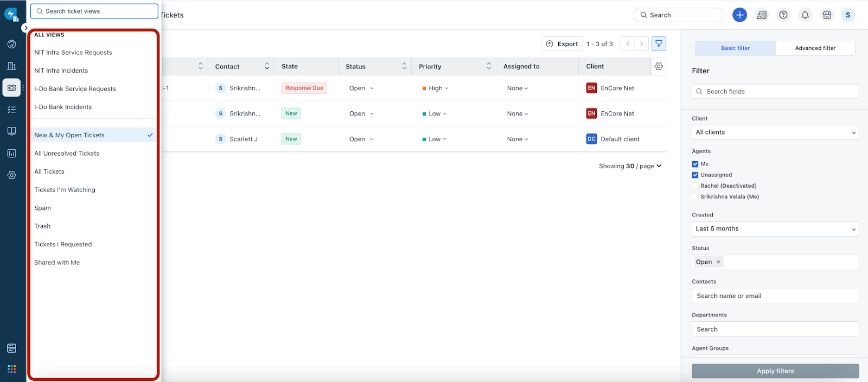Open the table column settings gear

[x=659, y=66]
